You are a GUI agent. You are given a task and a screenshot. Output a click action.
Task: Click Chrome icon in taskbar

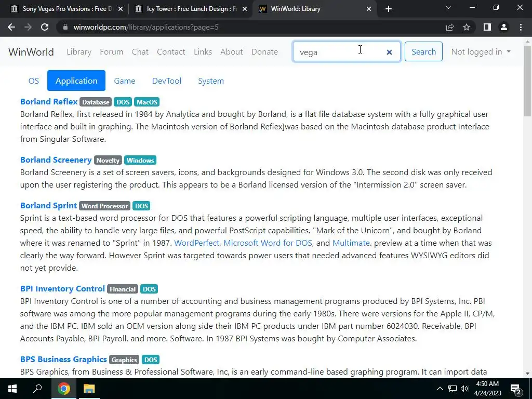64,389
